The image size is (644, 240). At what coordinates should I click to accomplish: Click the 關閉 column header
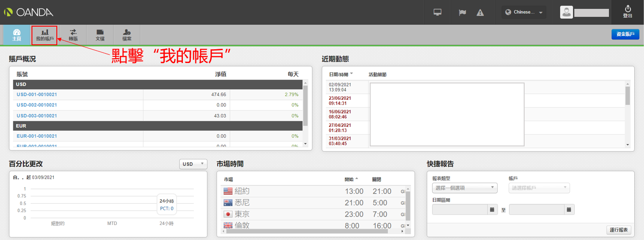pos(376,179)
